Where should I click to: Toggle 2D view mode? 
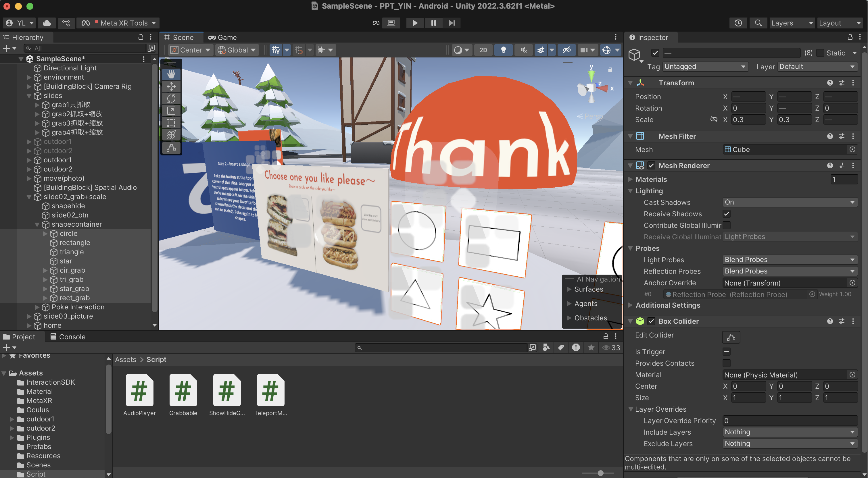pos(483,50)
